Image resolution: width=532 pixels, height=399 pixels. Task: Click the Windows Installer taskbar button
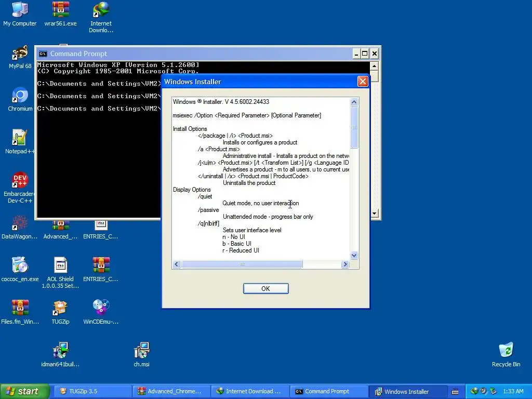point(407,392)
